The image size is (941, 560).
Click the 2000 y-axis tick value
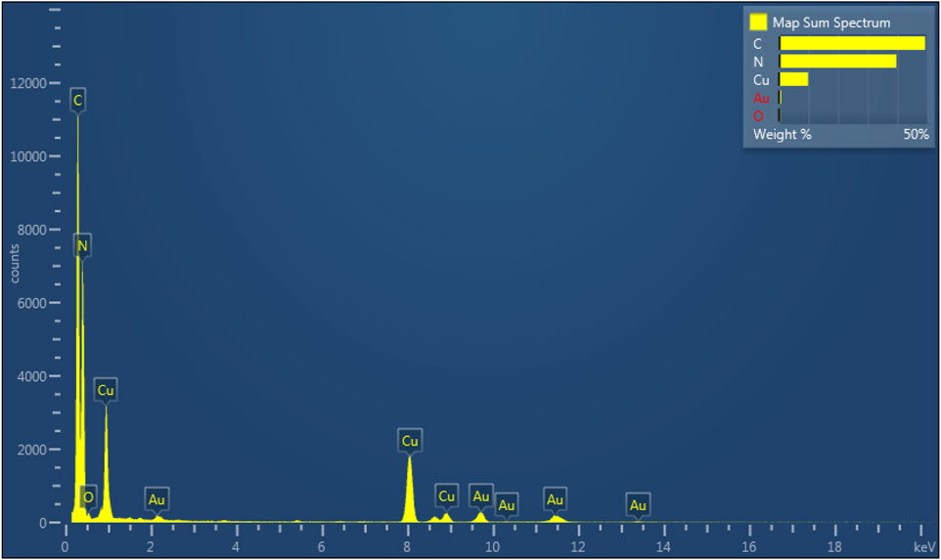click(32, 450)
